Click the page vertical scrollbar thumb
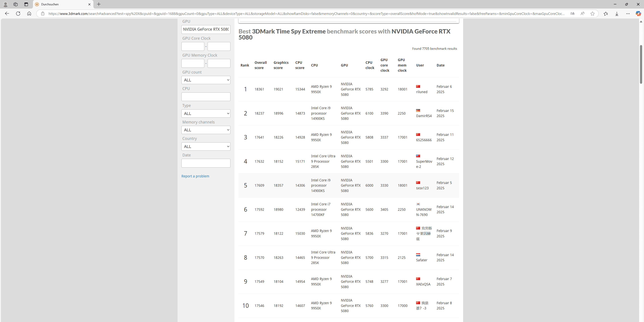 point(641,64)
